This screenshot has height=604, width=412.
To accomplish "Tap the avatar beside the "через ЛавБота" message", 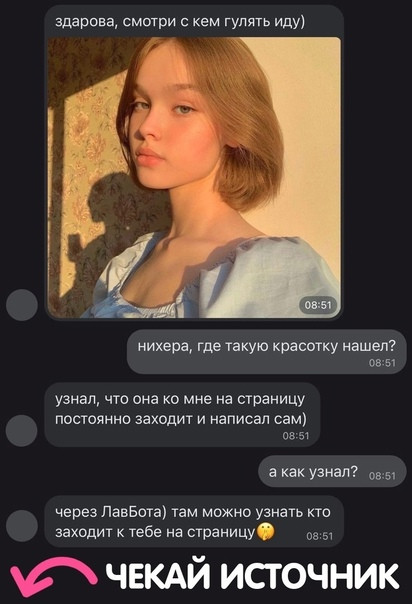I will 22,526.
